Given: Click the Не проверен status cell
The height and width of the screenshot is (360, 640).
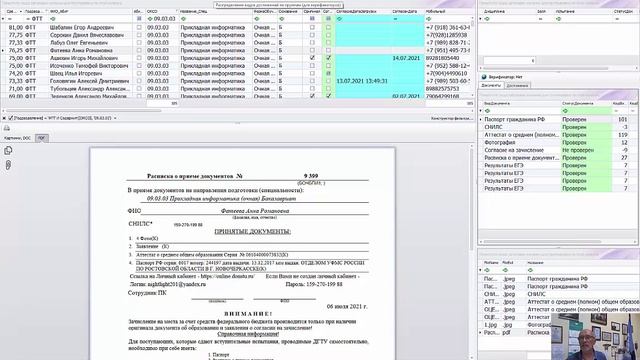Looking at the screenshot, I should [x=586, y=150].
